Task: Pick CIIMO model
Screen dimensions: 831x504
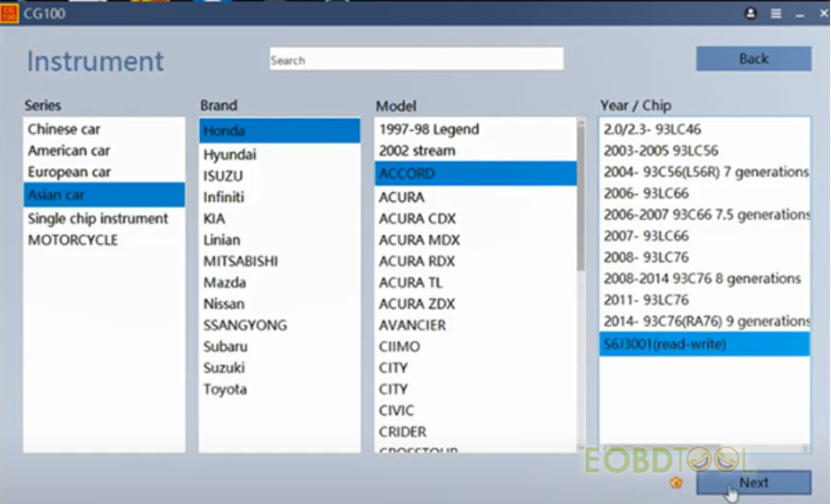Action: (x=476, y=346)
